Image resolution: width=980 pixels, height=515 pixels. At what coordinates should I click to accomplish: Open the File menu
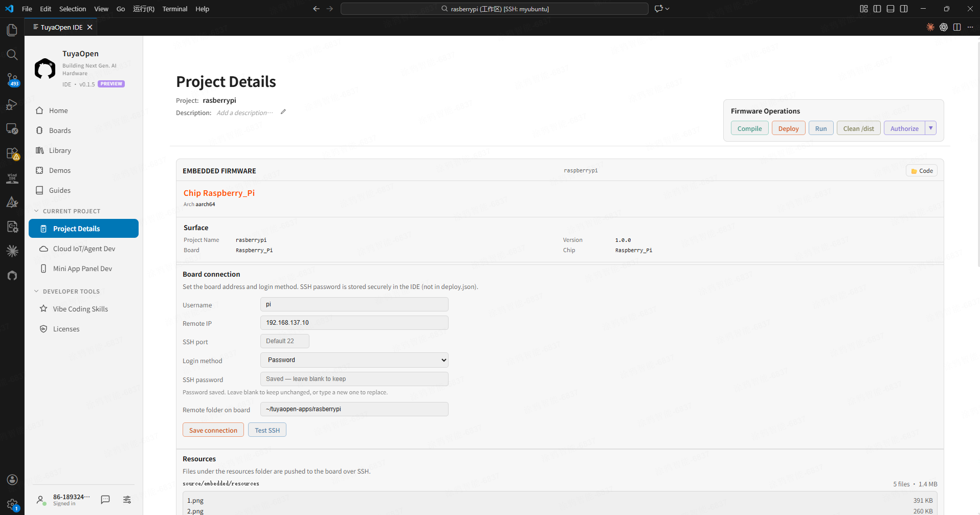coord(27,9)
